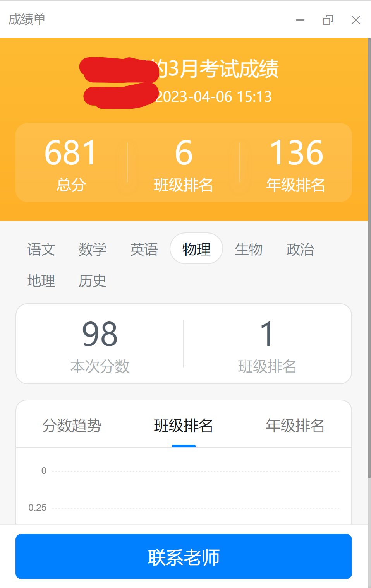Select the 数学 subject tab
Viewport: 371px width, 588px height.
pos(93,250)
